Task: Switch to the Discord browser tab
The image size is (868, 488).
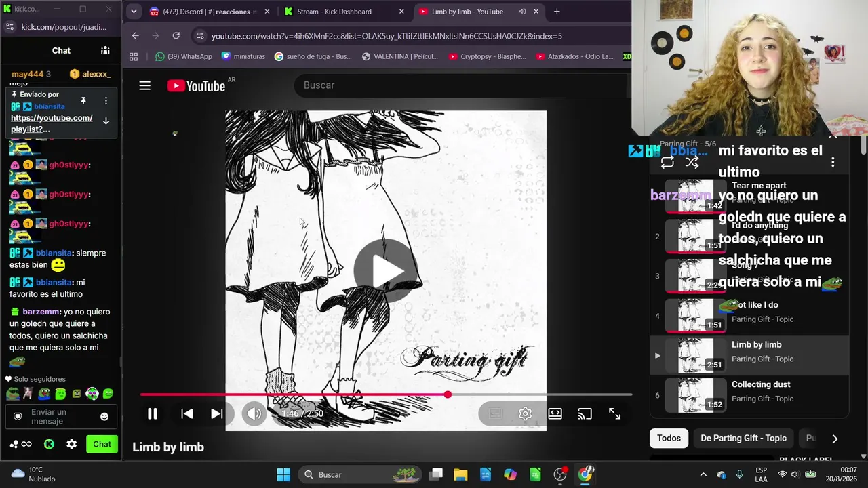Action: tap(209, 12)
